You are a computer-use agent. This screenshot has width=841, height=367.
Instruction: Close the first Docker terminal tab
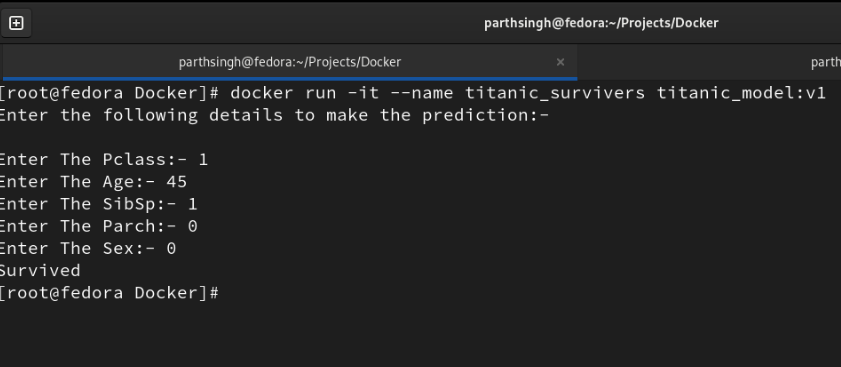tap(560, 62)
